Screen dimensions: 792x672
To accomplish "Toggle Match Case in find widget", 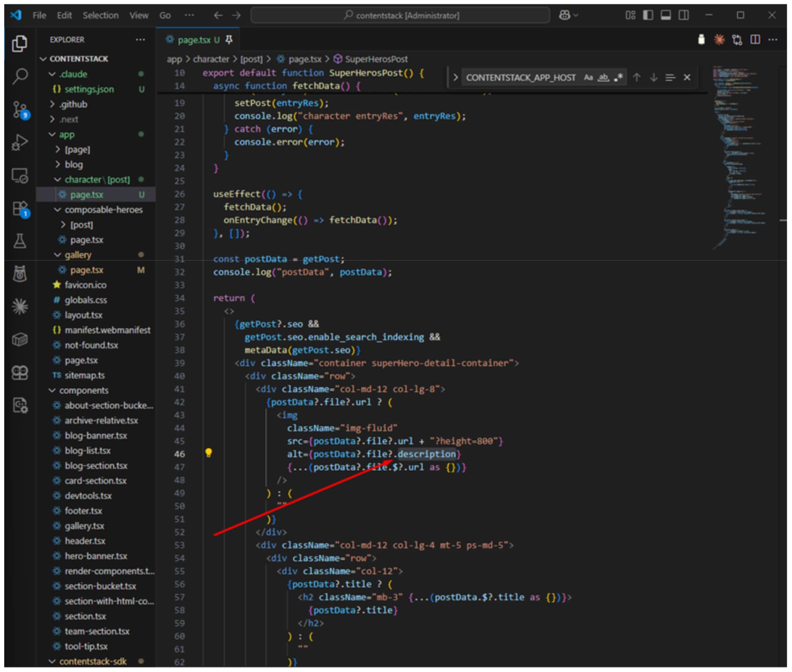I will (588, 77).
